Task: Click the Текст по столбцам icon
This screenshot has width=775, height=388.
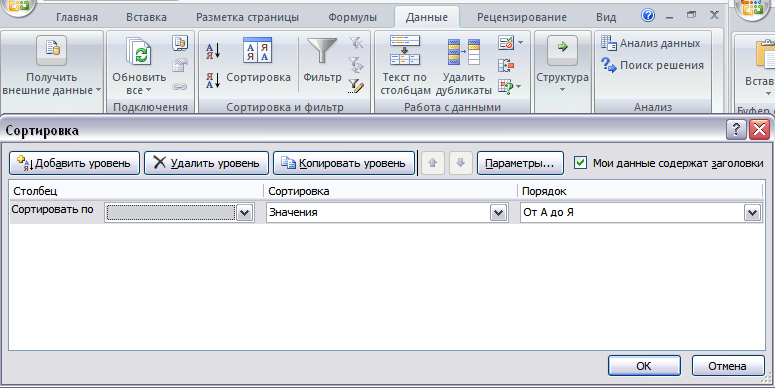Action: point(405,50)
